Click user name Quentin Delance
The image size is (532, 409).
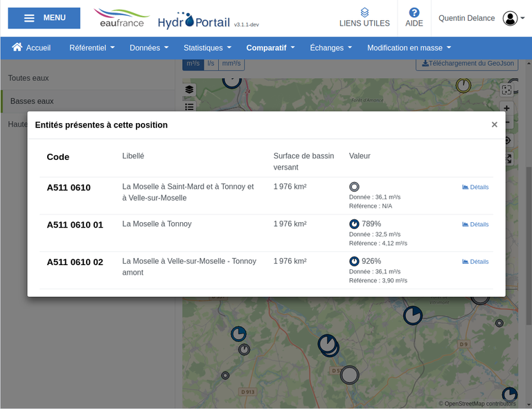pyautogui.click(x=466, y=18)
